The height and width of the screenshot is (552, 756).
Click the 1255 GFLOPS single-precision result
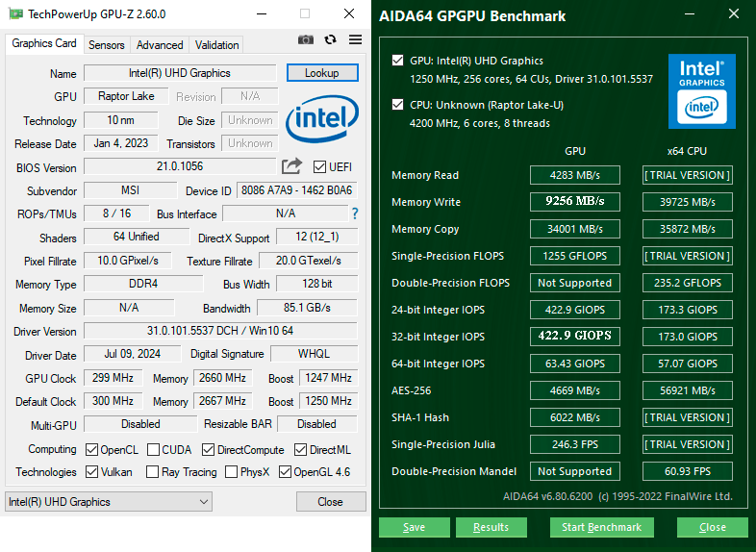pyautogui.click(x=575, y=256)
